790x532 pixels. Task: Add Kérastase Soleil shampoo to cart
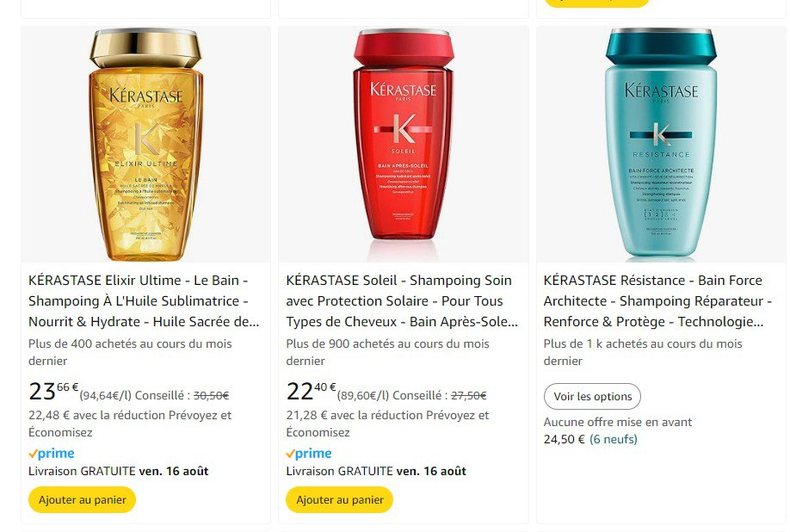point(340,500)
